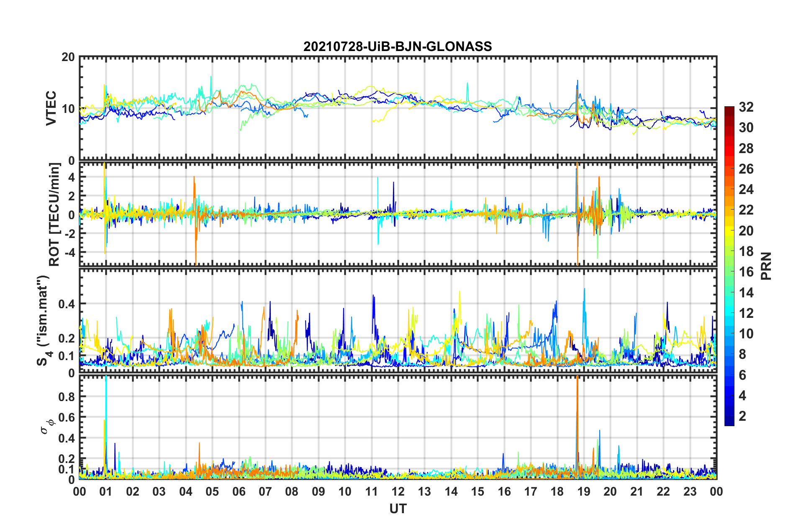Click the sigma-phi y-axis label
The height and width of the screenshot is (532, 796).
coord(47,426)
